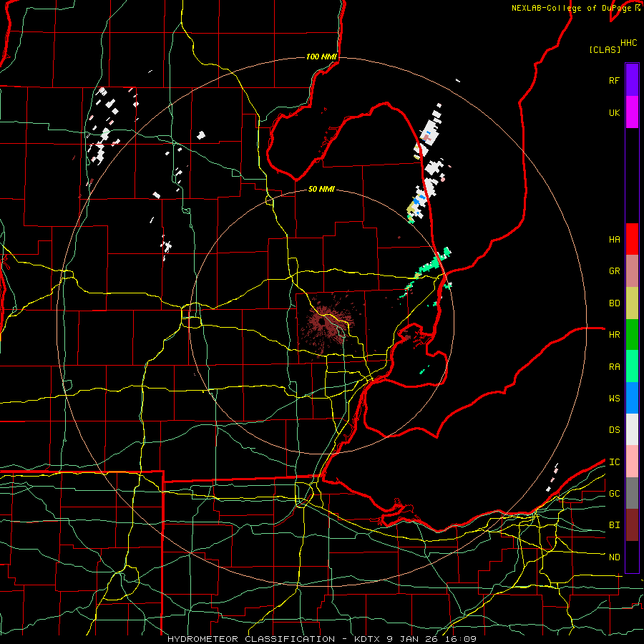The height and width of the screenshot is (644, 644).
Task: Click the "BI" legend label
Action: (614, 525)
